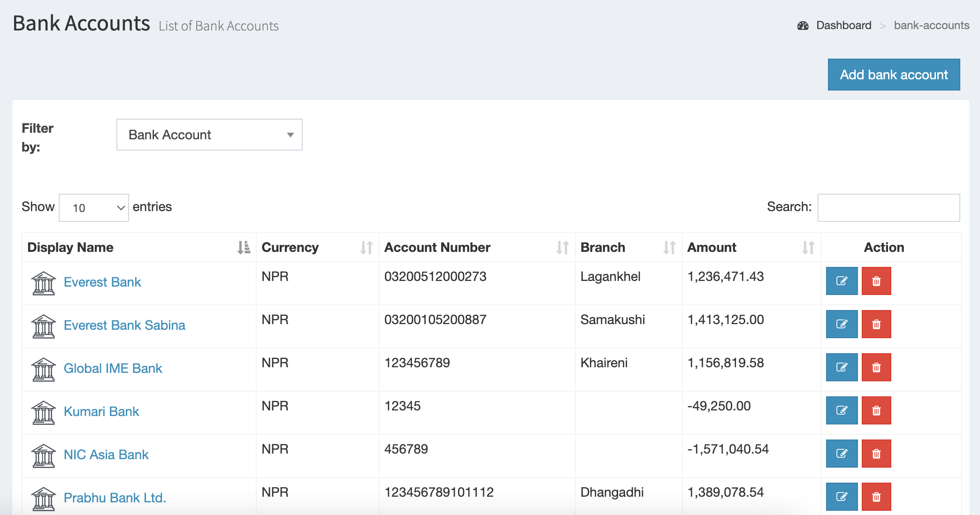Open the Everest Bank Sabina link

click(124, 325)
